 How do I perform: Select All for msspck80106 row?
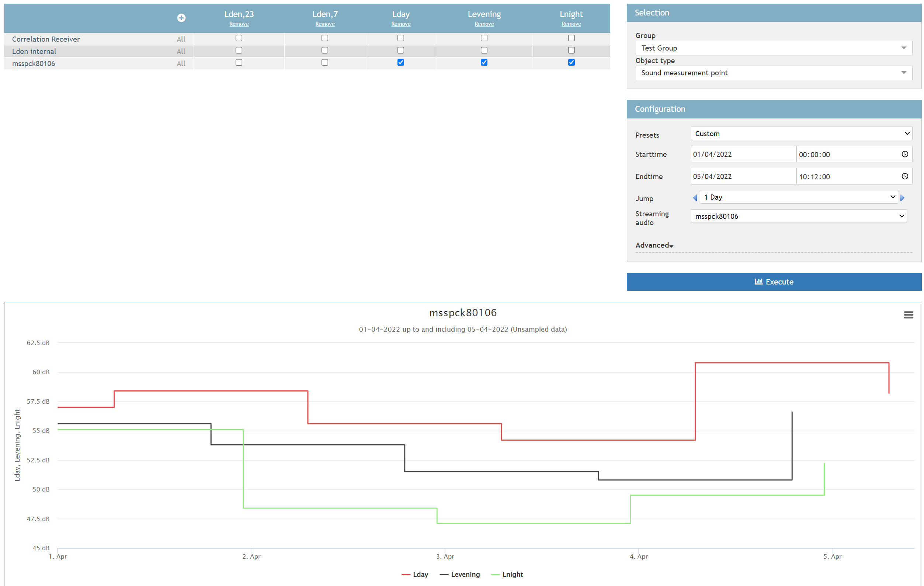tap(181, 63)
